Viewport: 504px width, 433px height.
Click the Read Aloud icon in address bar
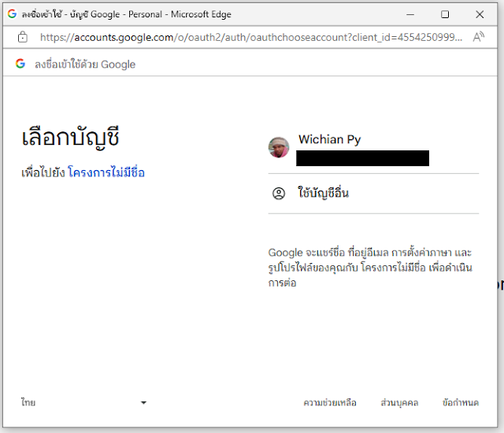click(x=479, y=37)
